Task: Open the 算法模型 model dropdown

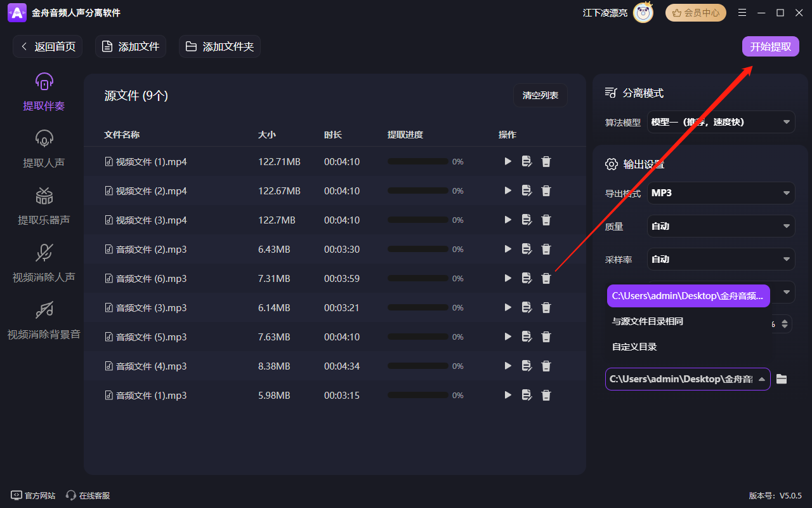Action: click(x=721, y=121)
